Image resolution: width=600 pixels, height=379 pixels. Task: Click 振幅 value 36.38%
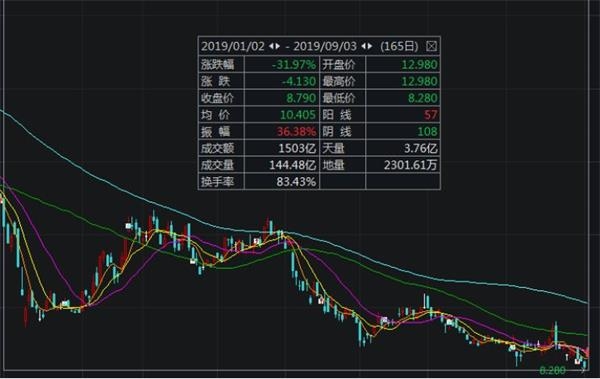pos(297,132)
